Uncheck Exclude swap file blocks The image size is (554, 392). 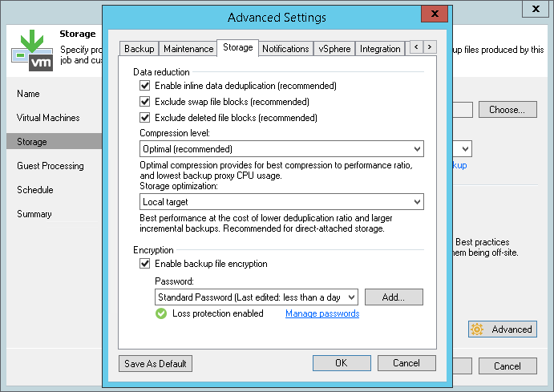pyautogui.click(x=145, y=102)
